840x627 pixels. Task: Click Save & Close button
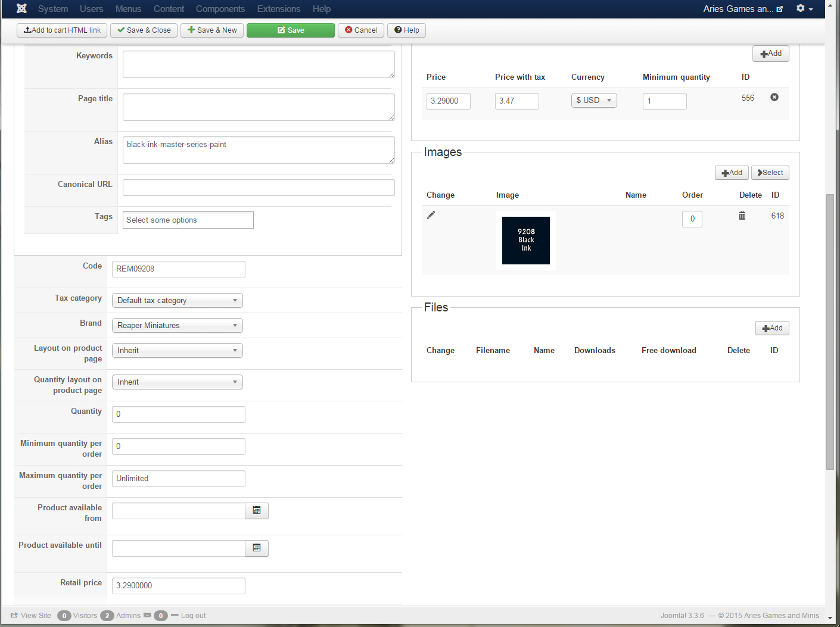point(144,30)
